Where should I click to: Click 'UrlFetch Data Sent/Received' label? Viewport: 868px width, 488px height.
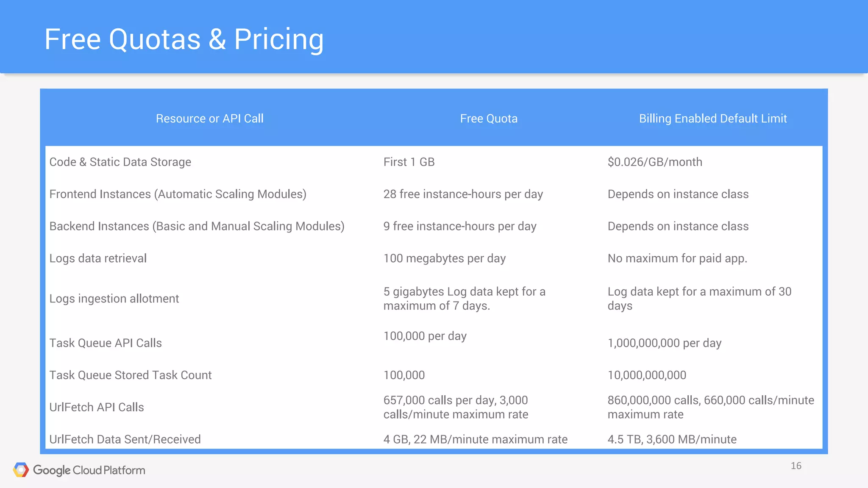coord(125,439)
